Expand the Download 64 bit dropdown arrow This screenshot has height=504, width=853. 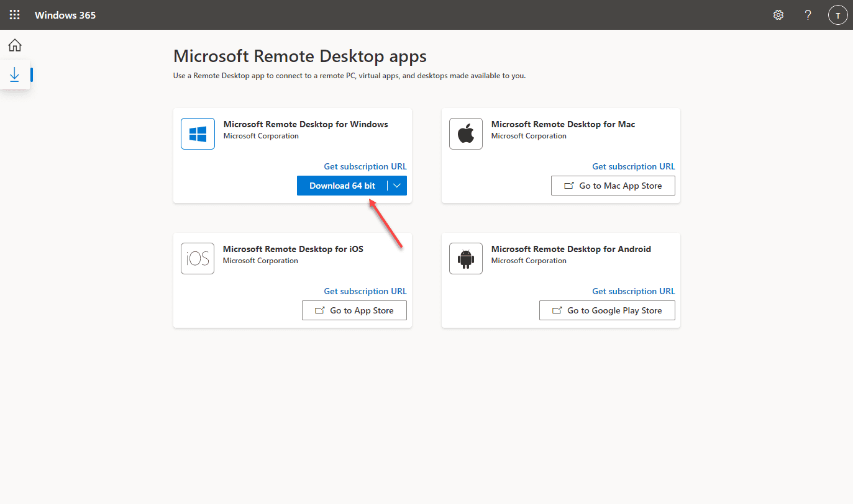[x=398, y=186]
